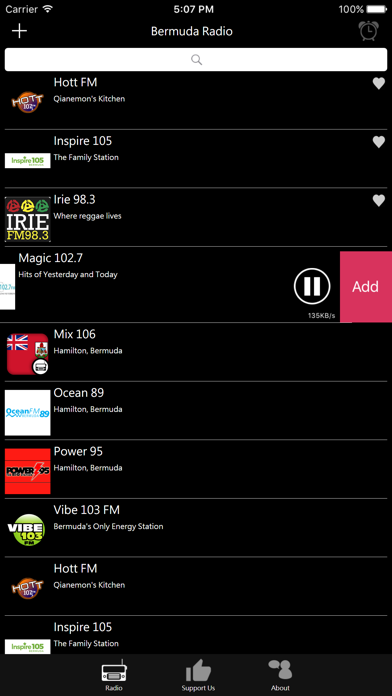Select 'Bermuda's Only Energy Station' text
Viewport: 392px width, 696px height.
tap(108, 527)
